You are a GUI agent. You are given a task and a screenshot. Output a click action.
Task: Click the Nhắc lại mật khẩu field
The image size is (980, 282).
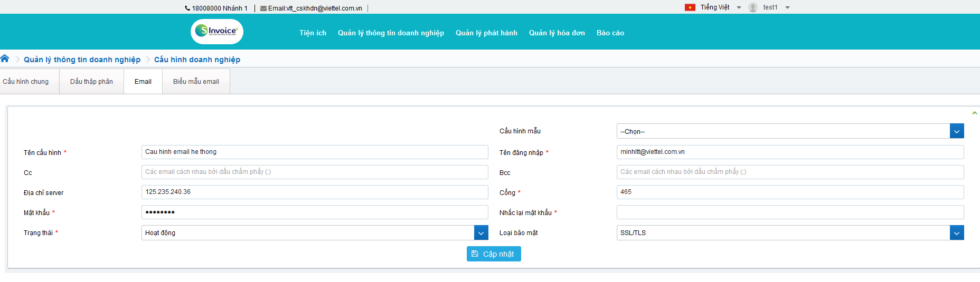[x=789, y=212]
